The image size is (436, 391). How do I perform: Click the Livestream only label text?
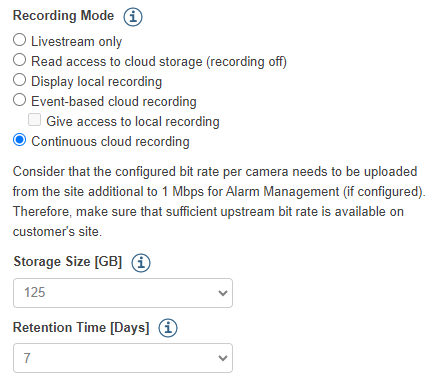(76, 42)
